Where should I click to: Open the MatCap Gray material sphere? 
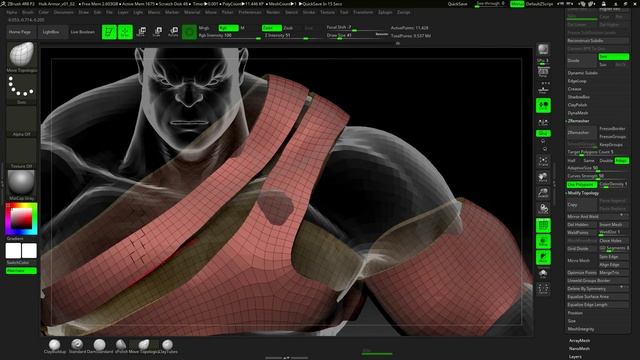click(x=22, y=185)
